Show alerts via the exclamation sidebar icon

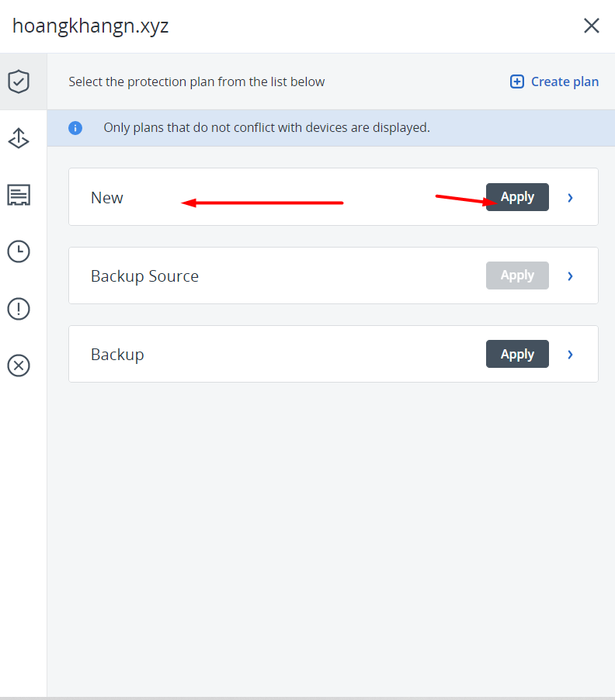click(x=19, y=309)
